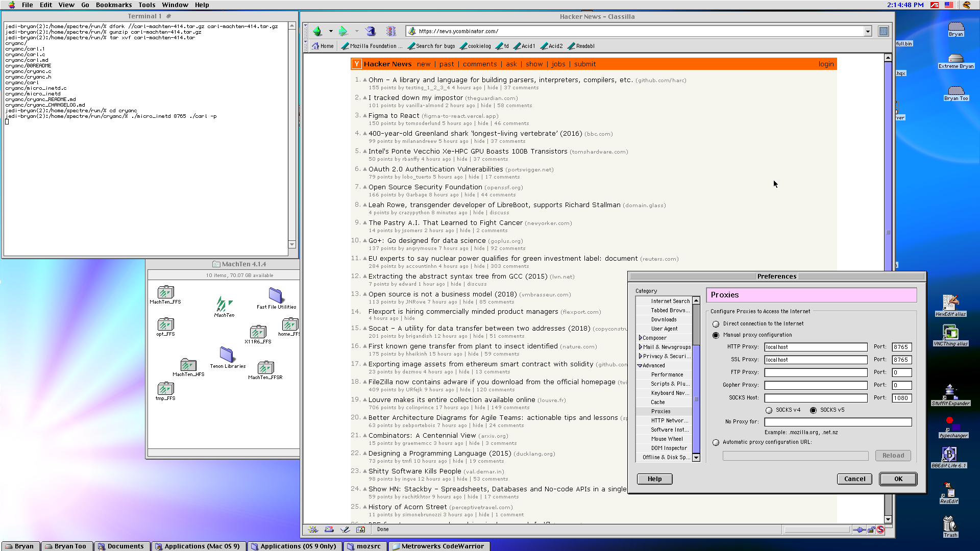
Task: Open the Go menu in menu bar
Action: [85, 5]
